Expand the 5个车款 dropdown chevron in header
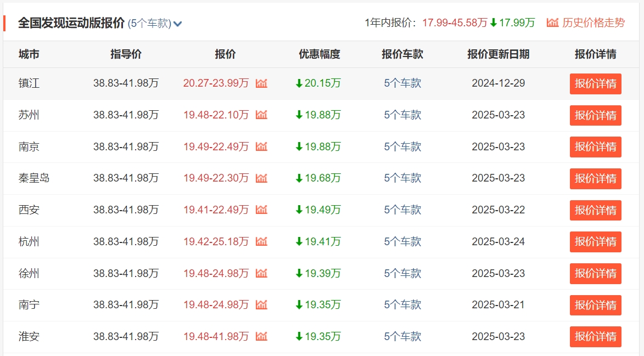 [x=177, y=24]
